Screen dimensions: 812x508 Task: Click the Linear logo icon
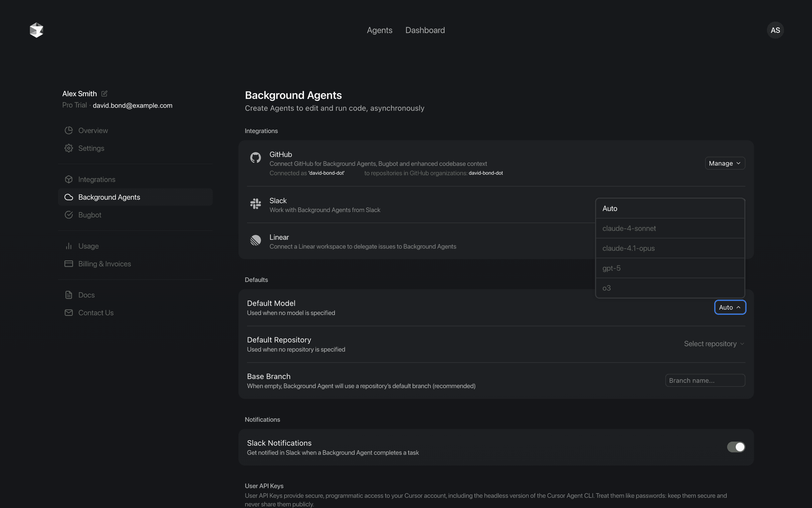[x=255, y=240]
